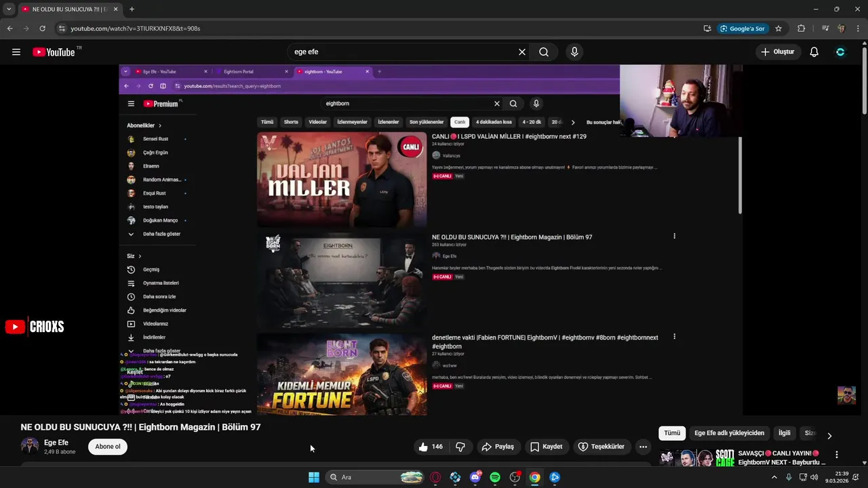Open more actions ellipsis beside Teşekkürler

(x=643, y=447)
